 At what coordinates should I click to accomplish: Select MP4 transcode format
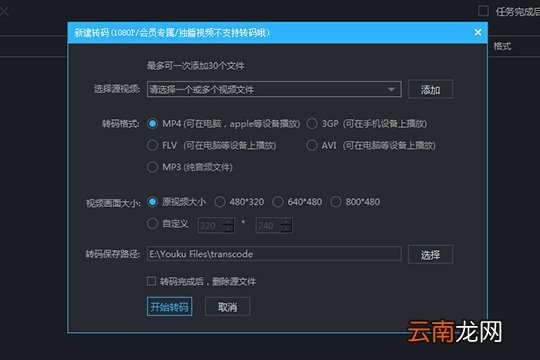(152, 124)
